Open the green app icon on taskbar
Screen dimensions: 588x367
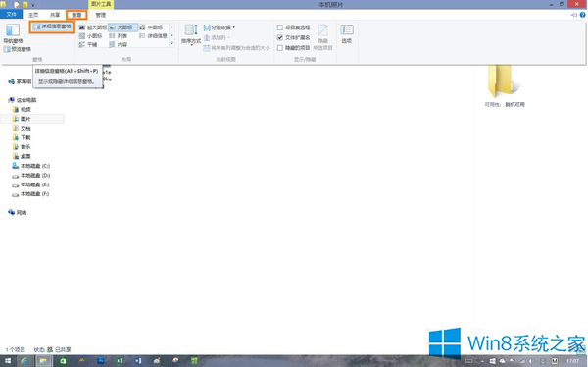click(63, 361)
